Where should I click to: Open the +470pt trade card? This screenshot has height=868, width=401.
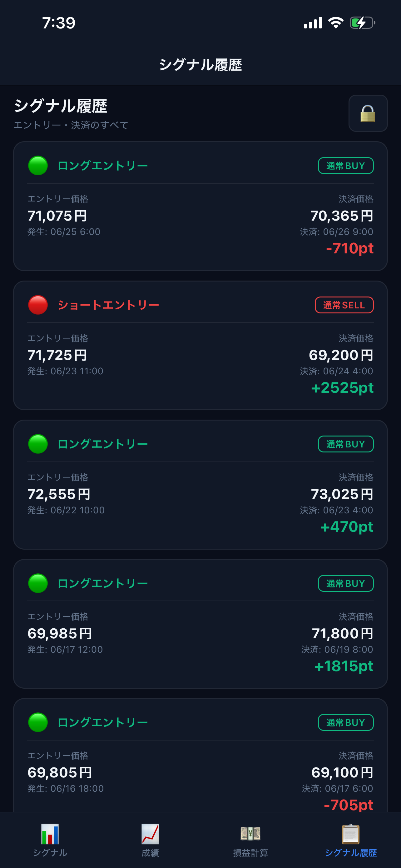(200, 485)
